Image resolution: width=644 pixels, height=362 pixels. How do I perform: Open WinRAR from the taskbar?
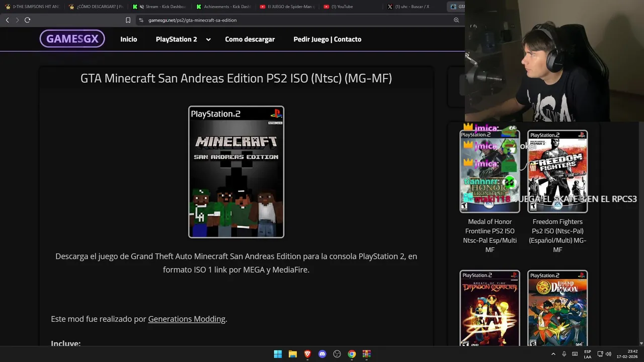[x=367, y=354]
